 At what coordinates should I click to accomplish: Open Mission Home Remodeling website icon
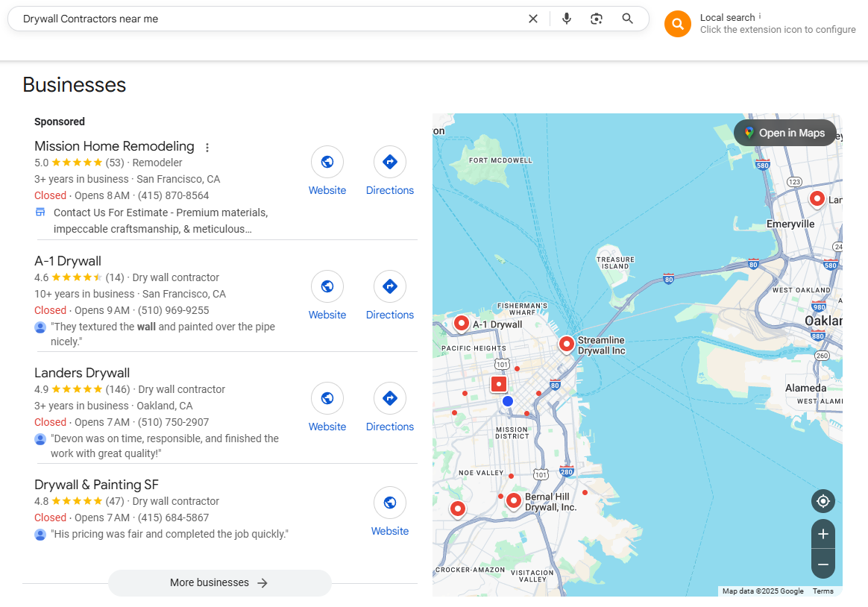tap(327, 162)
